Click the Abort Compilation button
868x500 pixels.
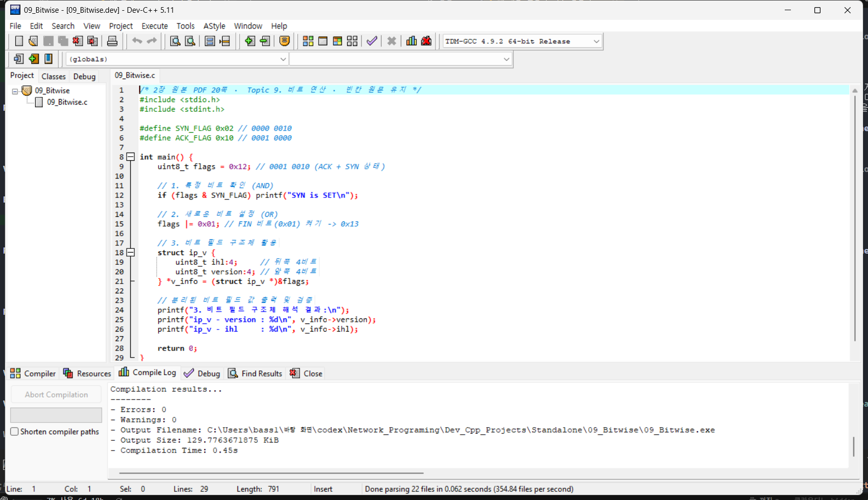coord(56,394)
